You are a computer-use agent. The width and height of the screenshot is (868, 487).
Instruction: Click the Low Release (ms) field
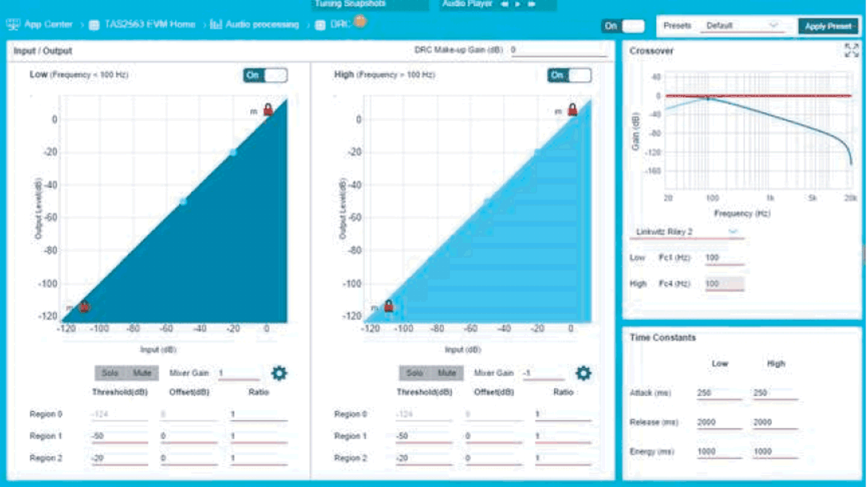click(719, 423)
